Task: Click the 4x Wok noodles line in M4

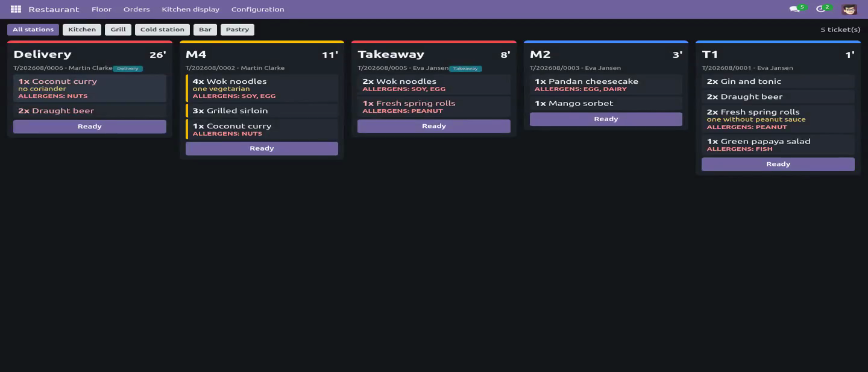Action: [x=262, y=88]
